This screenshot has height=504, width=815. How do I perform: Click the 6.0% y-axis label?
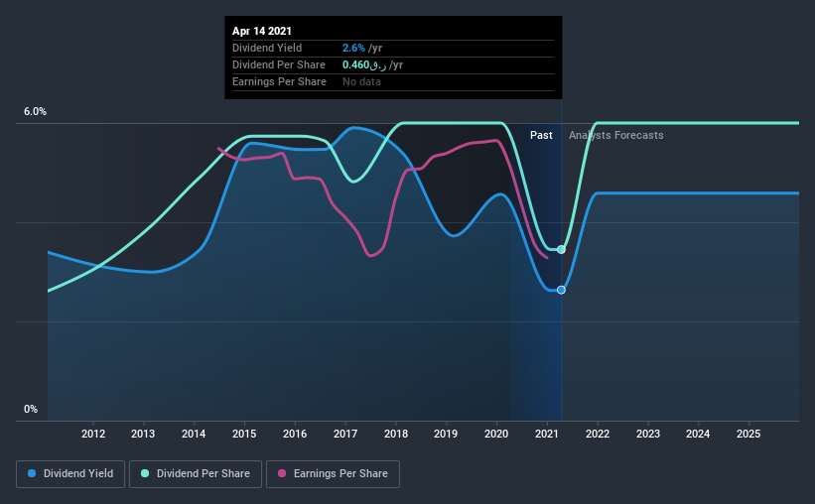[35, 112]
